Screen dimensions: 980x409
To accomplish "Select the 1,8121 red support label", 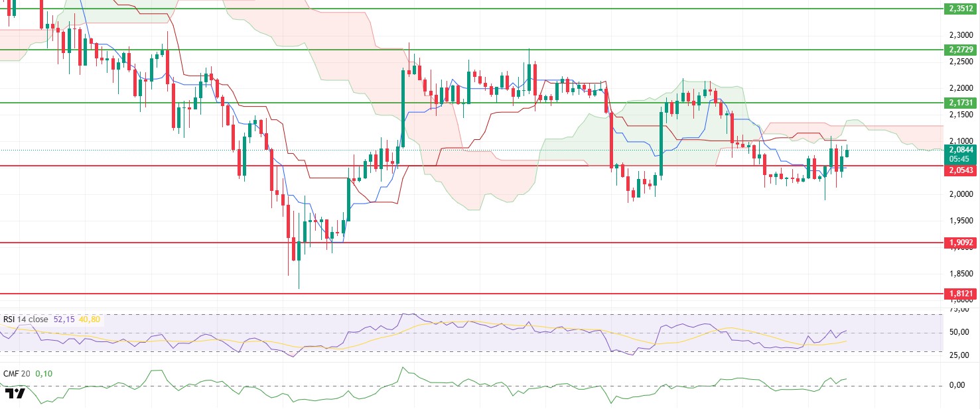I will tap(960, 293).
